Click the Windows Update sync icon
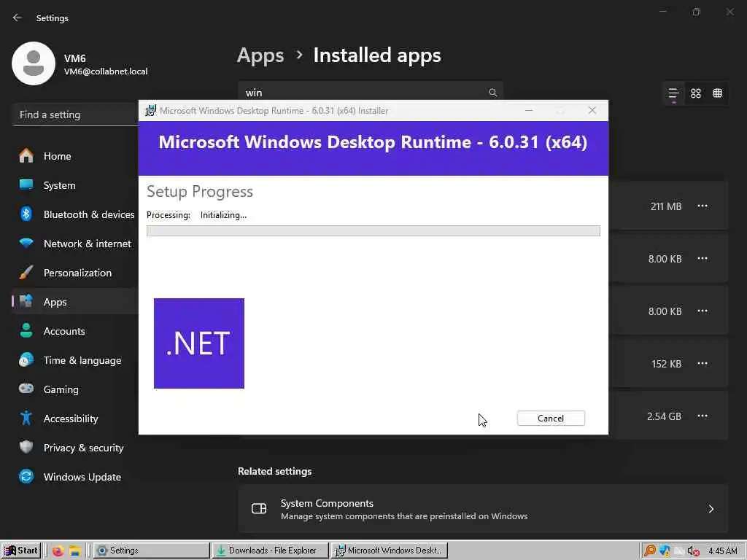The height and width of the screenshot is (560, 747). point(26,476)
